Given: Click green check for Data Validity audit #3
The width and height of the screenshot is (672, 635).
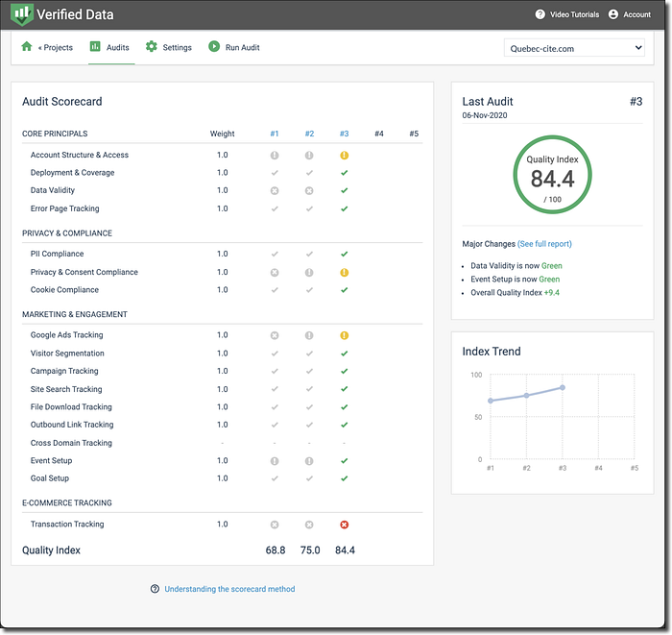Looking at the screenshot, I should coord(344,190).
